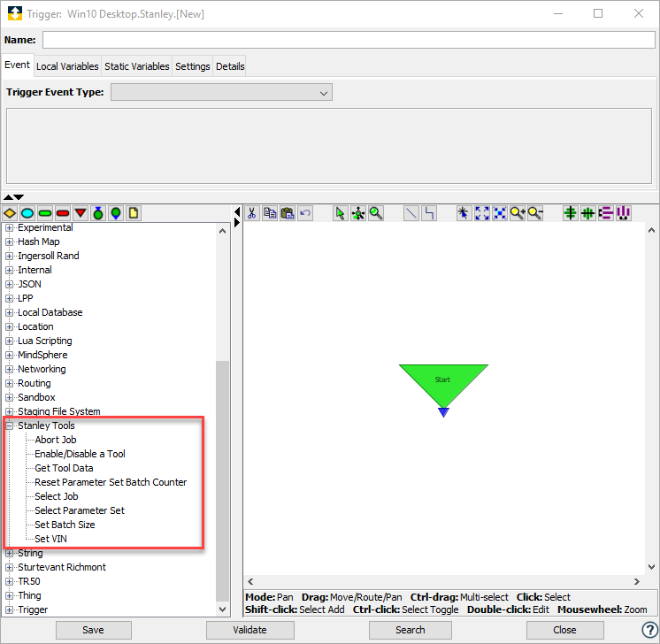Click the zoom in magnifier icon
This screenshot has height=644, width=660.
click(x=518, y=213)
